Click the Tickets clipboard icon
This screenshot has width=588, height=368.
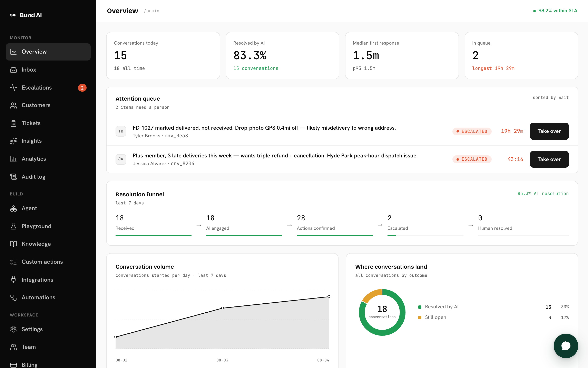[x=13, y=123]
